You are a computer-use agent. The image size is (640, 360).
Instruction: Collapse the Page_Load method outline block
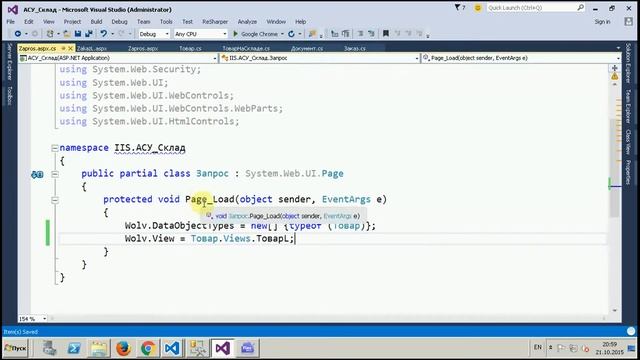click(x=55, y=200)
